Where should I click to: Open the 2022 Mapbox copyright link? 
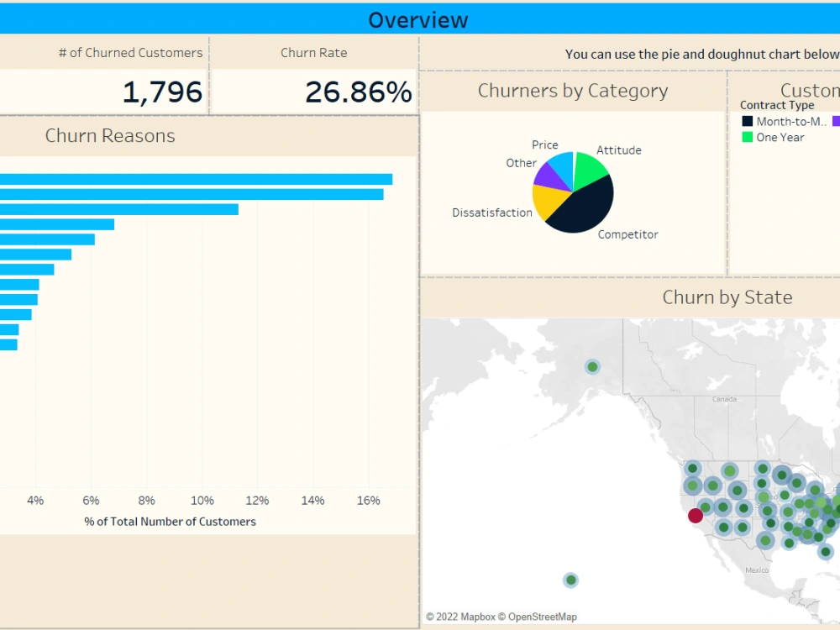click(464, 616)
